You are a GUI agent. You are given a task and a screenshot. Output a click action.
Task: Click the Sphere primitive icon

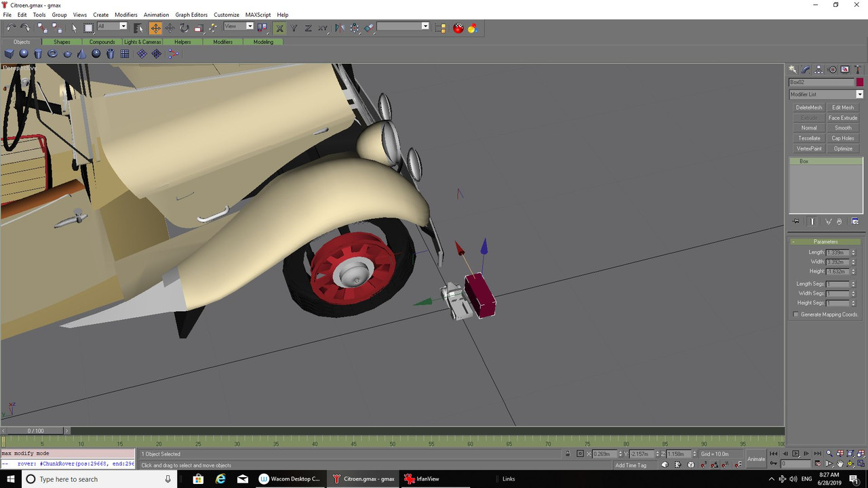click(24, 54)
